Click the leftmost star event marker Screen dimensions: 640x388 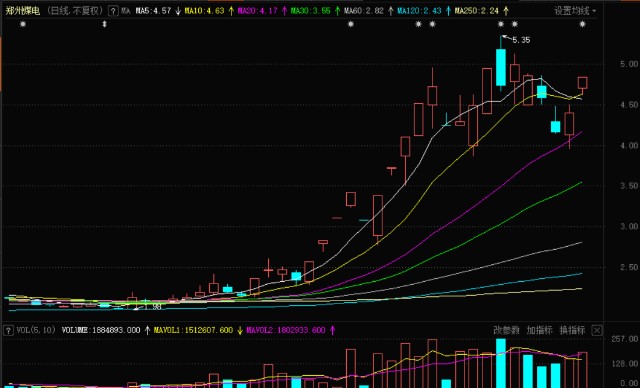click(x=23, y=24)
